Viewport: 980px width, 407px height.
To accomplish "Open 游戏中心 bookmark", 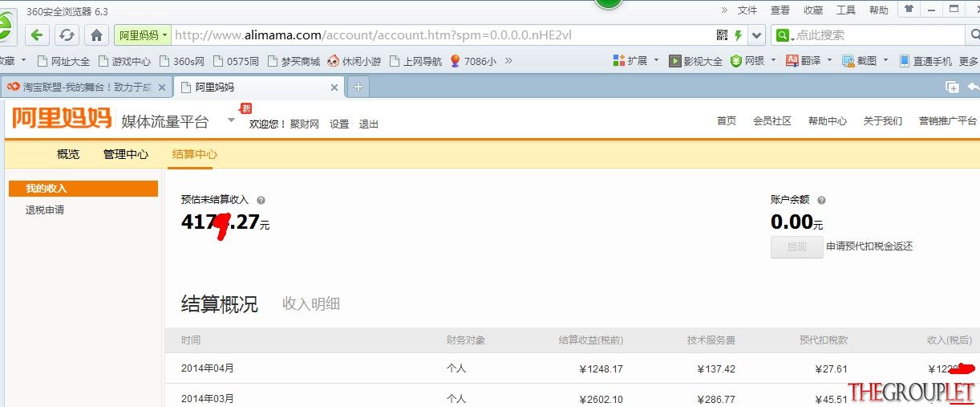I will (124, 61).
